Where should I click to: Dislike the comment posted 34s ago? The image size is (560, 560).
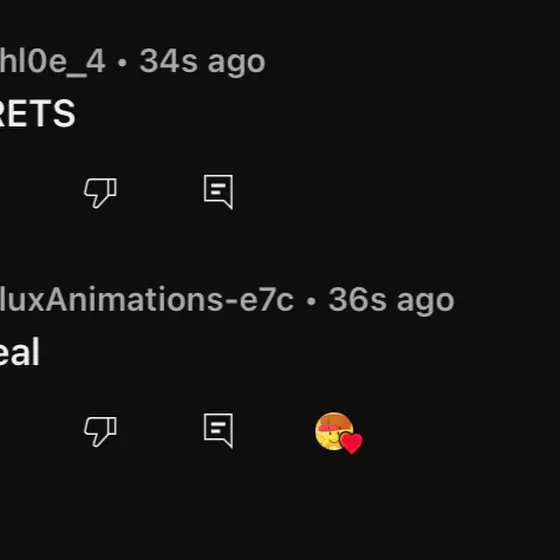click(100, 192)
